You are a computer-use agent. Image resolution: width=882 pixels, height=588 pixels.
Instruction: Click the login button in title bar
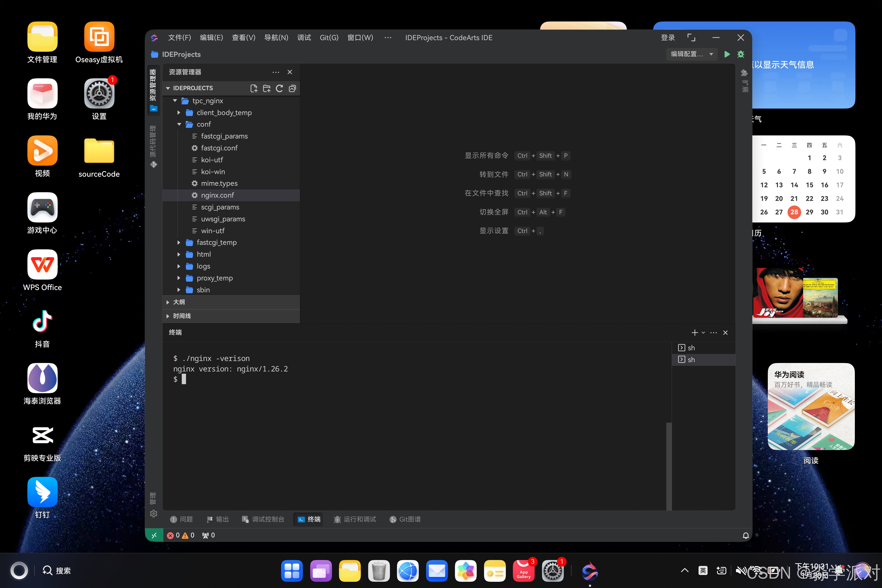(667, 38)
